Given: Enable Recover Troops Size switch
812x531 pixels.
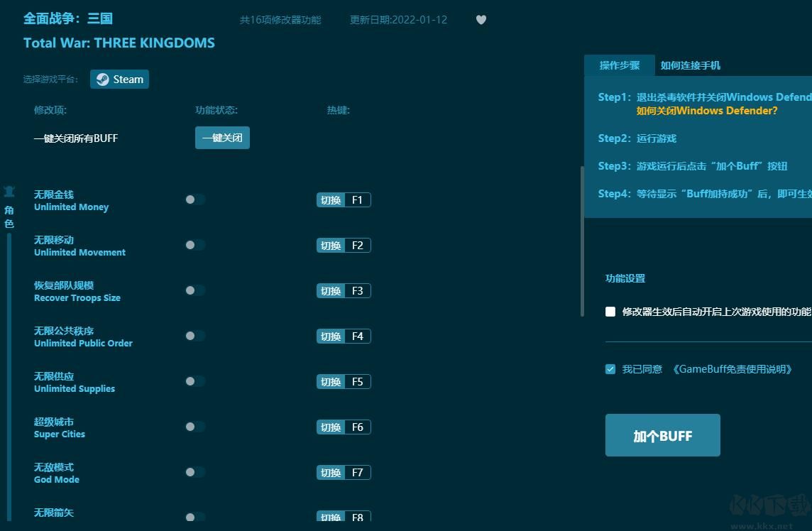Looking at the screenshot, I should (x=195, y=290).
